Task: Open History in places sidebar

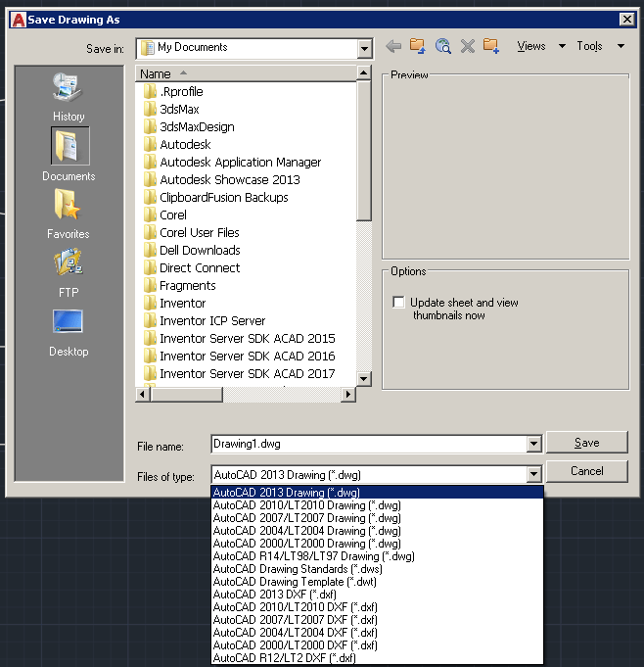Action: click(69, 97)
